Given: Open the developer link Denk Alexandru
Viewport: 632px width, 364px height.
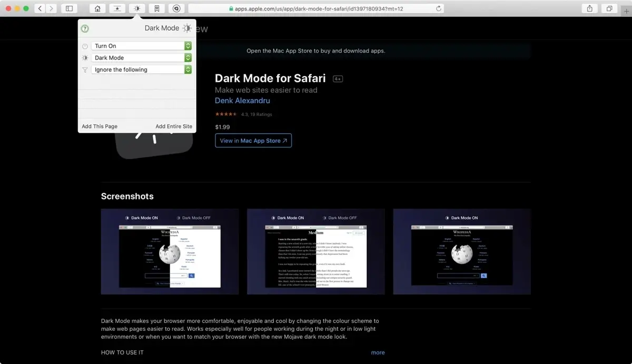Looking at the screenshot, I should [242, 101].
